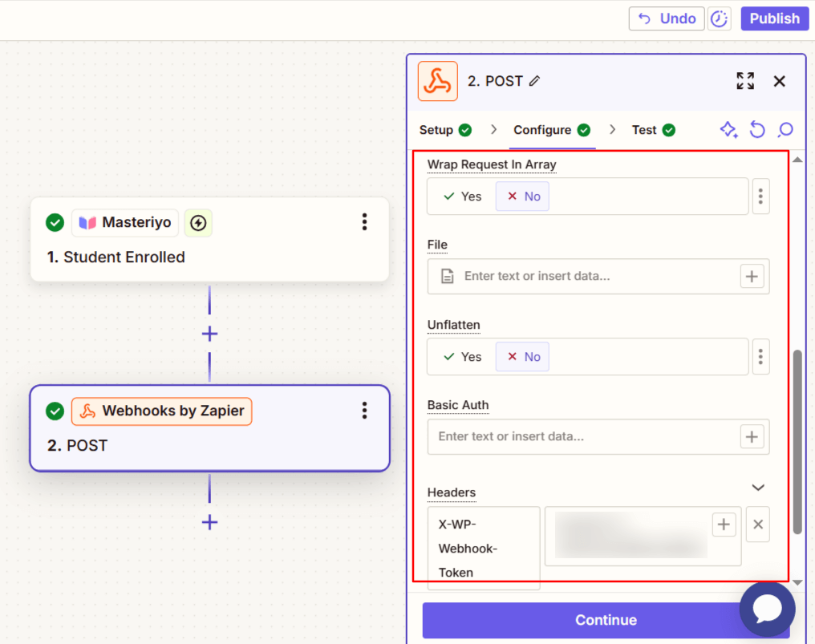This screenshot has height=644, width=815.
Task: Open options menu for Wrap Request In Array
Action: pyautogui.click(x=760, y=196)
